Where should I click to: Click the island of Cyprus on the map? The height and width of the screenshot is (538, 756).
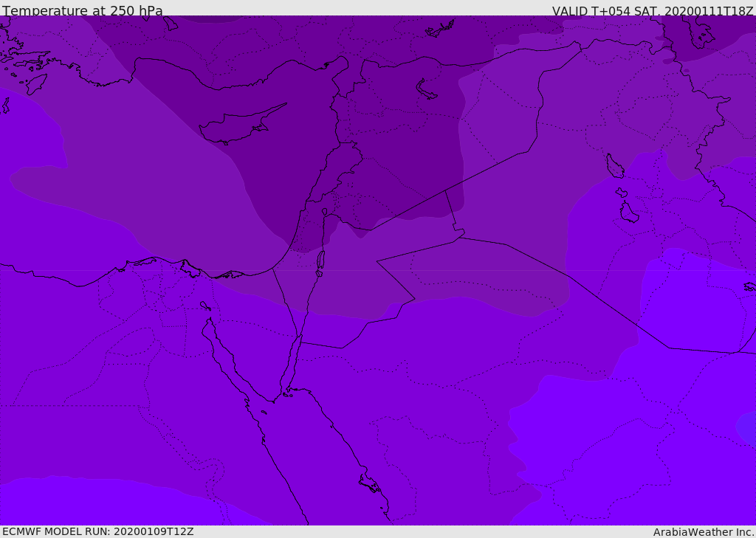pos(241,125)
